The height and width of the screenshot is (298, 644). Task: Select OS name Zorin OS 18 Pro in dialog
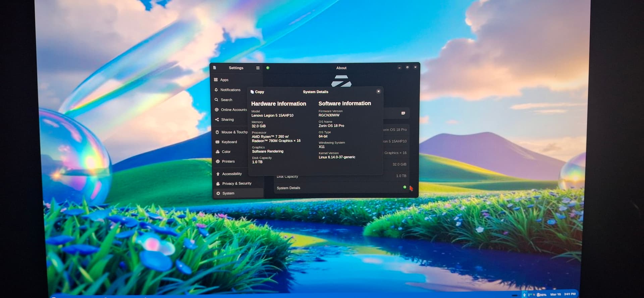[x=331, y=126]
